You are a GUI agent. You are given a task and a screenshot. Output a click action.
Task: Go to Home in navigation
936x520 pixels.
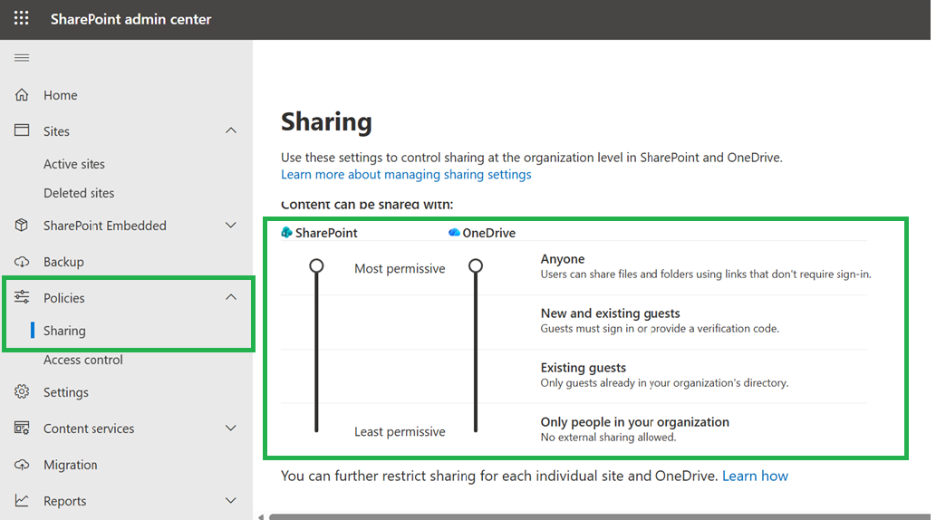click(x=60, y=96)
